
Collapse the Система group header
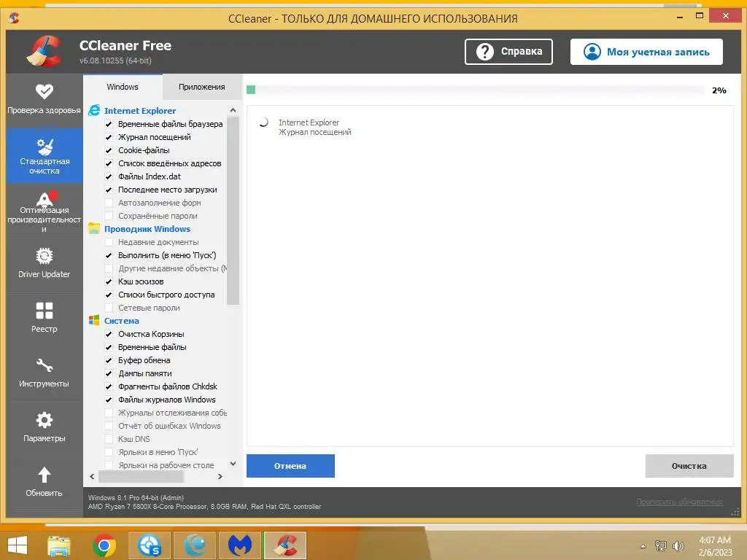pos(122,321)
